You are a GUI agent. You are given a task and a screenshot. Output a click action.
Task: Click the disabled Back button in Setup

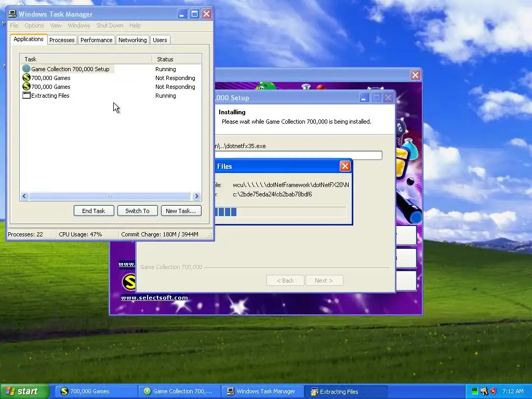pos(285,281)
